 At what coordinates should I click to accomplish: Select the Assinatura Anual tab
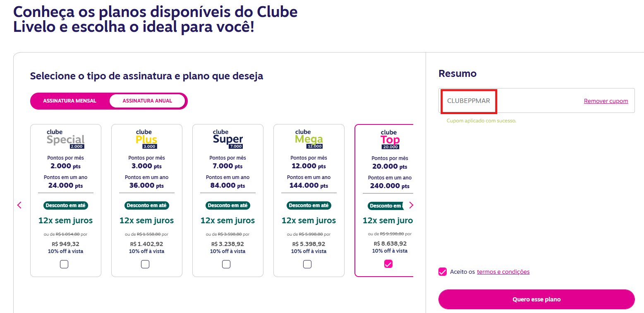tap(147, 101)
